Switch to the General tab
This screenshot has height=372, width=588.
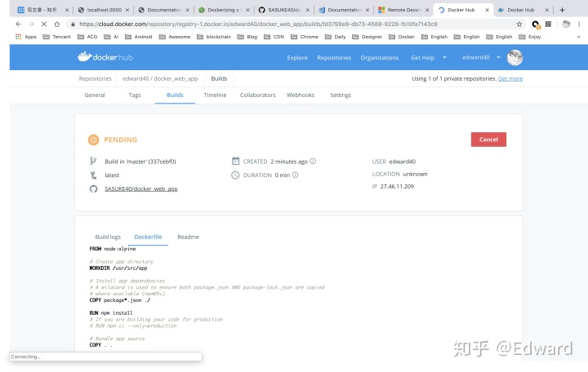pyautogui.click(x=95, y=95)
